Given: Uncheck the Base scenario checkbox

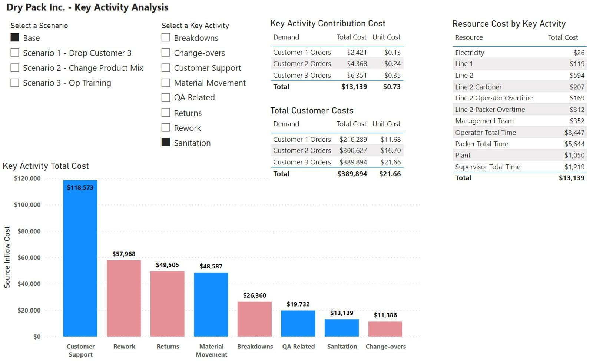Looking at the screenshot, I should [x=15, y=37].
